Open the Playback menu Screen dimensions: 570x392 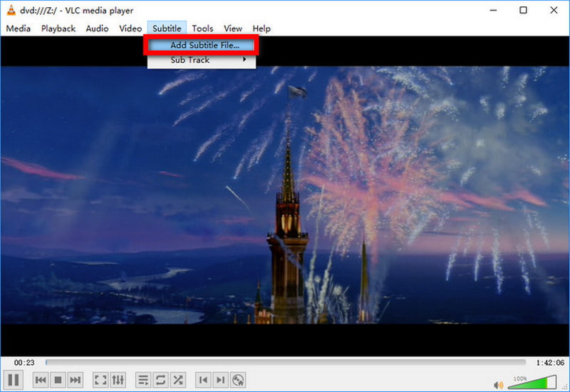click(x=58, y=29)
